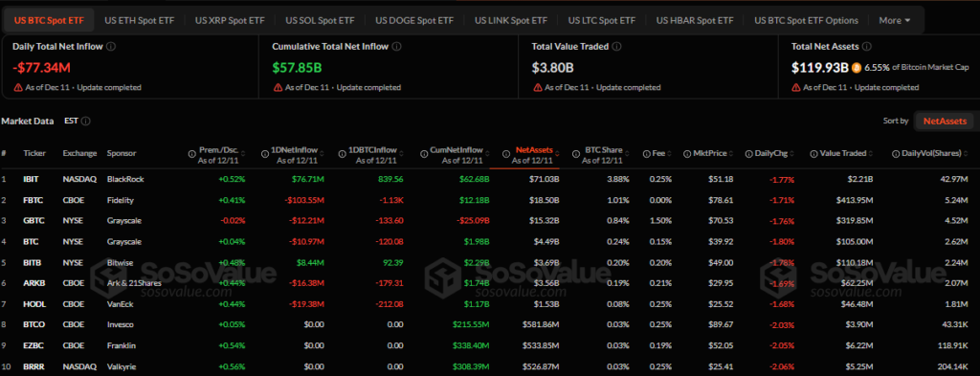Switch to US LINK Spot ETF tab
Viewport: 980px width, 376px height.
coord(511,20)
